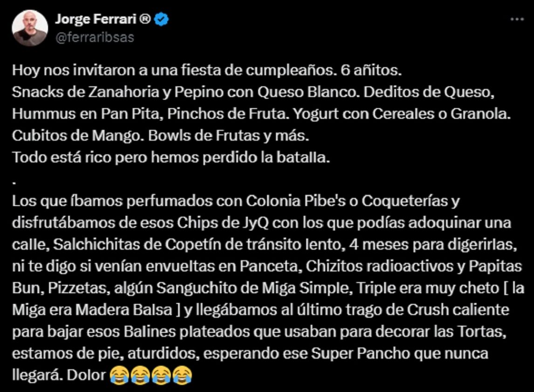Click the registered ® symbol beside the name
Image resolution: width=534 pixels, height=392 pixels.
145,19
